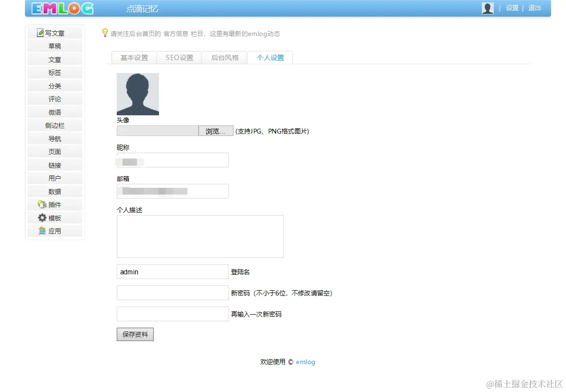566x392 pixels.
Task: Select the 个人设置 tab
Action: 270,57
